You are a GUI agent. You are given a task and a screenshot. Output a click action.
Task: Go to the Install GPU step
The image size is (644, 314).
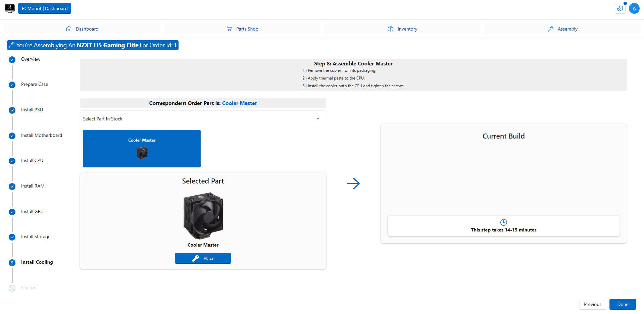(x=32, y=211)
